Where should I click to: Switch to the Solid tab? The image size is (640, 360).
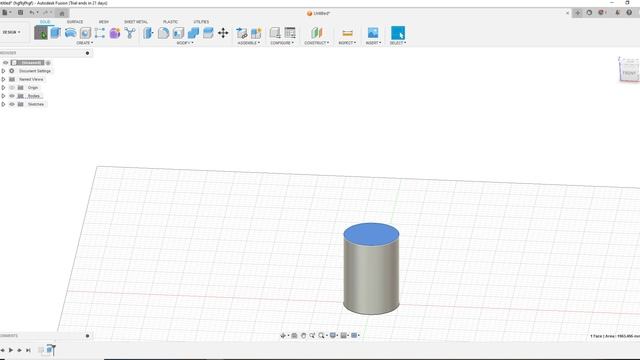(45, 22)
